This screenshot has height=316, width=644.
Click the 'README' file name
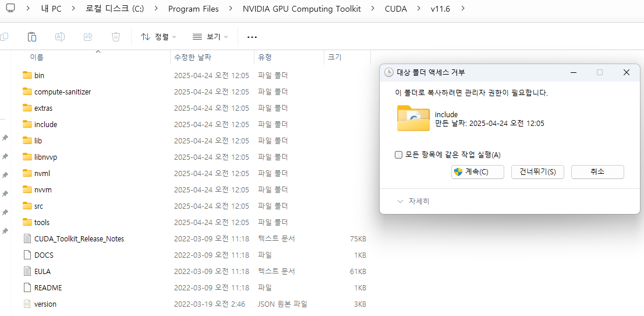click(x=48, y=287)
